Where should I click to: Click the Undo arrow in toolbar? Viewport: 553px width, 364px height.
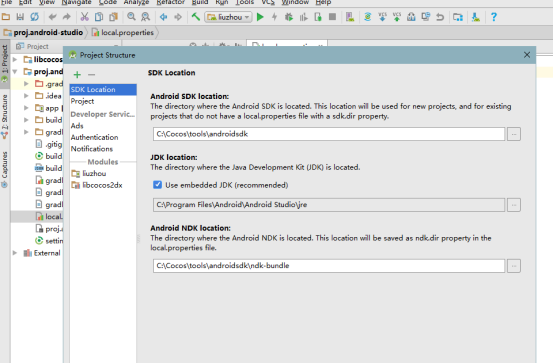coord(53,17)
